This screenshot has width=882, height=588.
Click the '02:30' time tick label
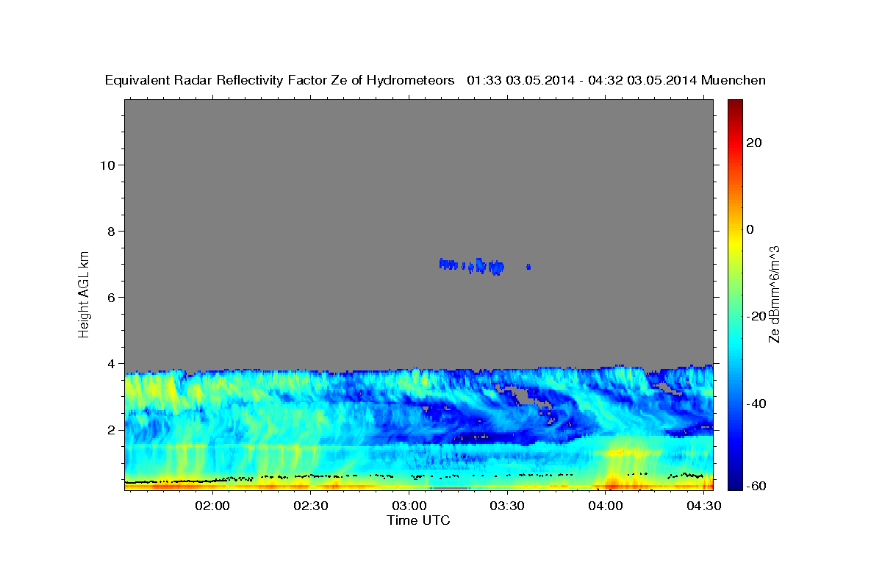point(311,506)
